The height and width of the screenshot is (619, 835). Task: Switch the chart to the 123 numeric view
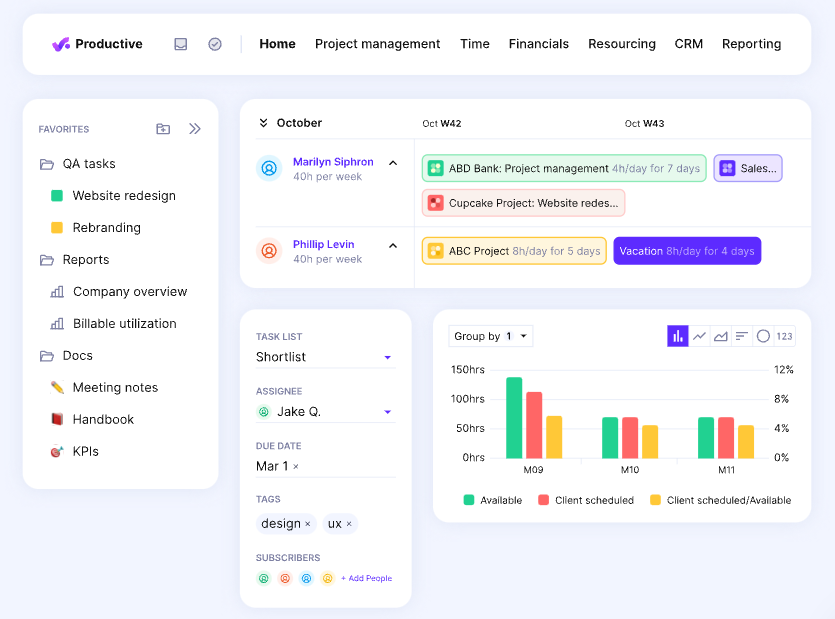784,336
